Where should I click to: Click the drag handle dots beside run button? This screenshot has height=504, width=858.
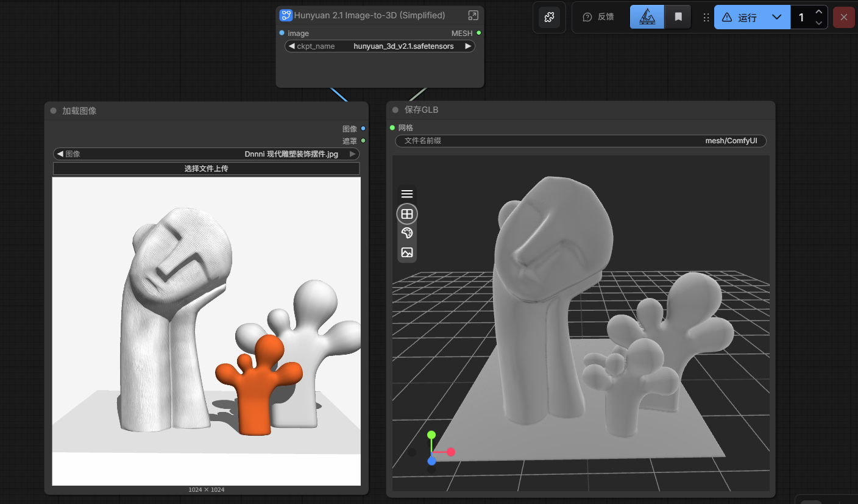pos(706,18)
